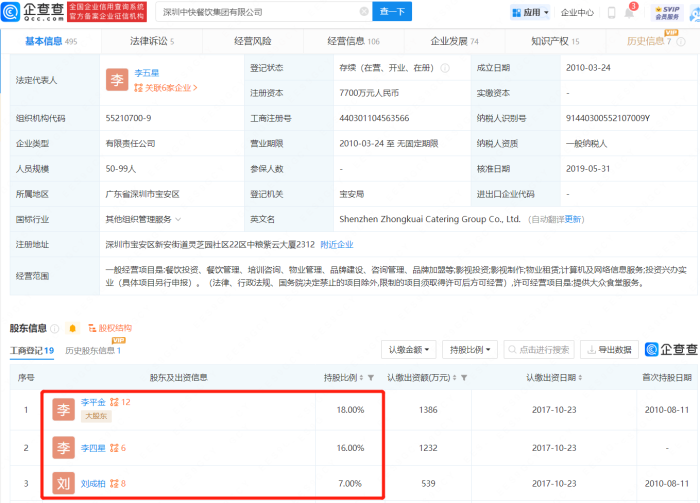The height and width of the screenshot is (503, 700).
Task: Open shareholder 李四星 profile
Action: tap(93, 448)
